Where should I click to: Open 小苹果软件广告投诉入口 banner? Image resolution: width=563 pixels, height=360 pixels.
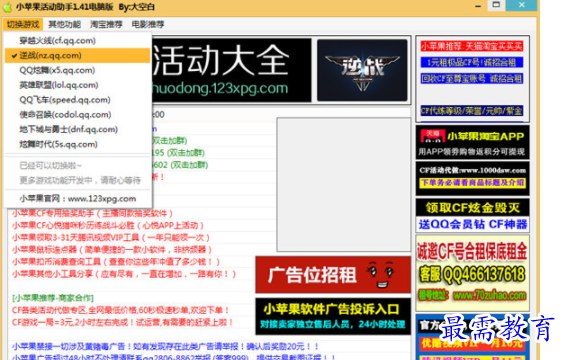pos(333,316)
